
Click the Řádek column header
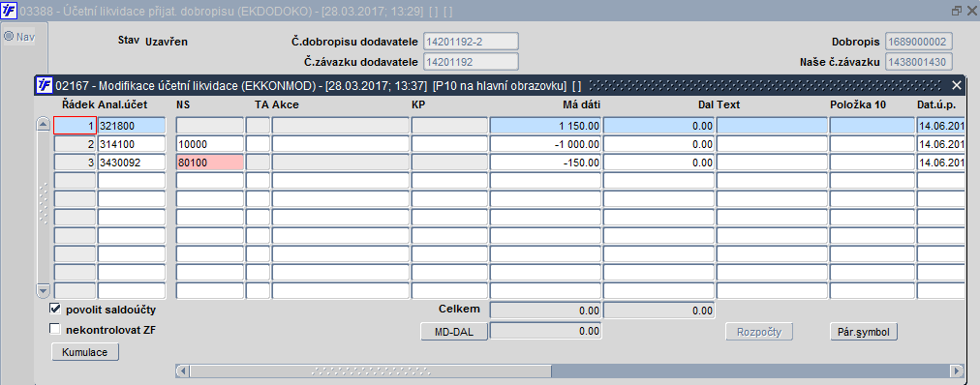(78, 104)
